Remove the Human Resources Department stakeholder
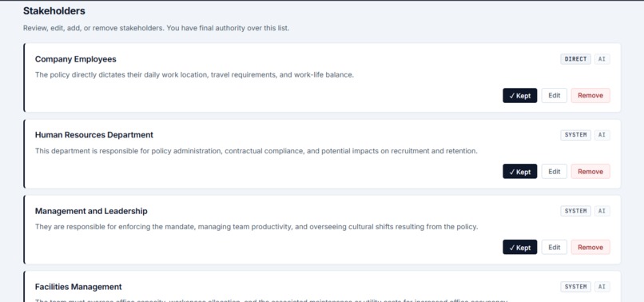The height and width of the screenshot is (302, 644). coord(590,171)
